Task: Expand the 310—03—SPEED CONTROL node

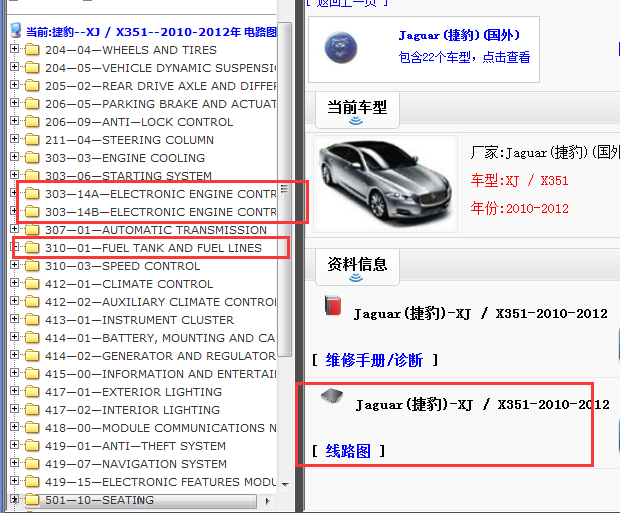Action: pos(14,265)
